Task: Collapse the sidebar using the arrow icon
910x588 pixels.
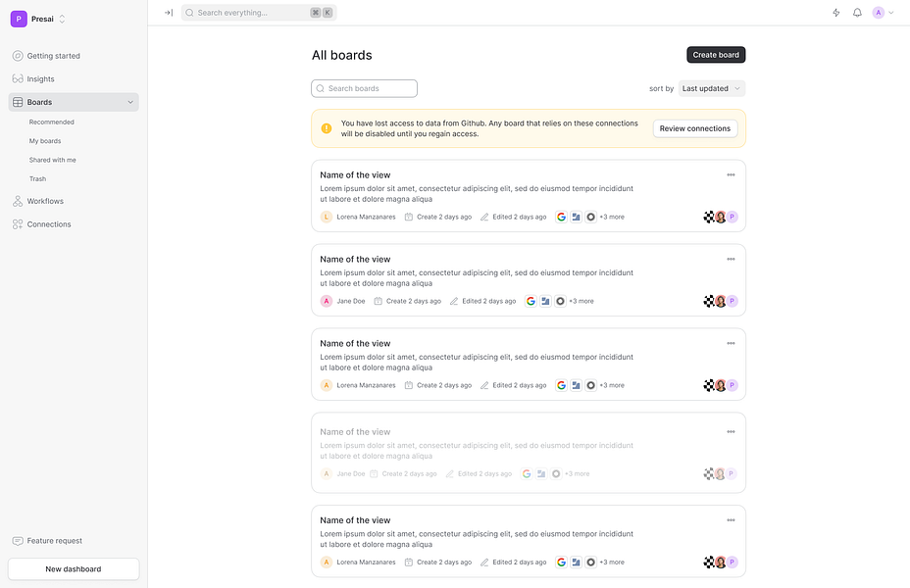Action: 167,12
